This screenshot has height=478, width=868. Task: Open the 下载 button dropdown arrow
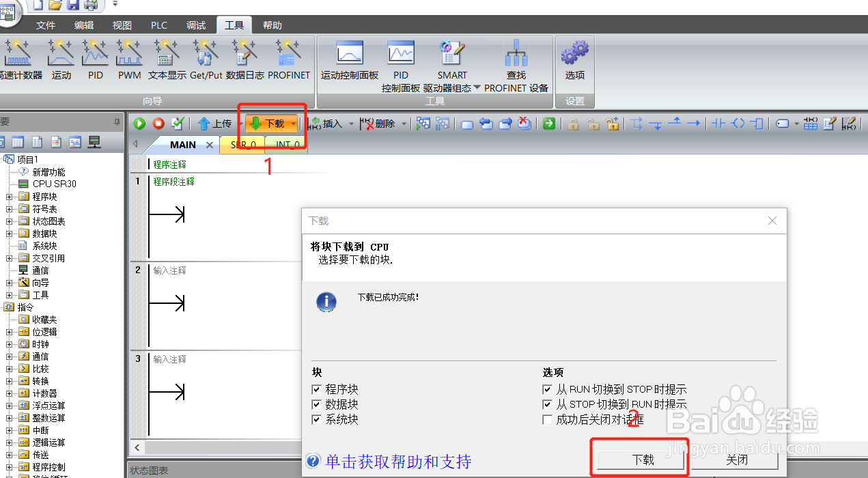pyautogui.click(x=294, y=124)
